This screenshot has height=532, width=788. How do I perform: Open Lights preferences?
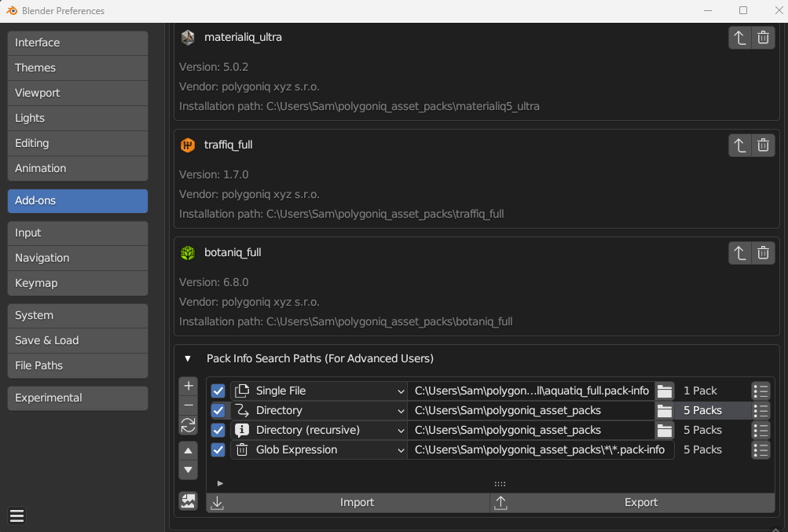pos(78,118)
